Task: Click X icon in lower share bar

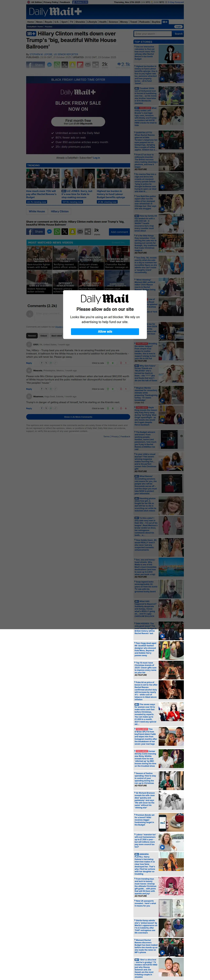Action: click(65, 231)
